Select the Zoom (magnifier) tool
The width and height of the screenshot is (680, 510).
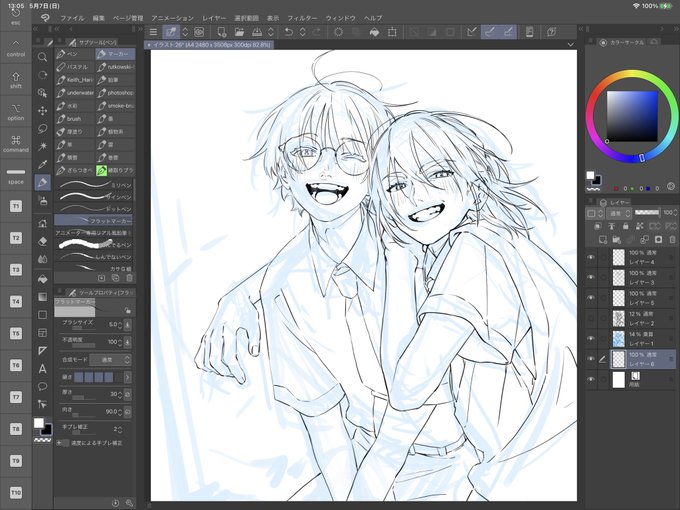(42, 57)
